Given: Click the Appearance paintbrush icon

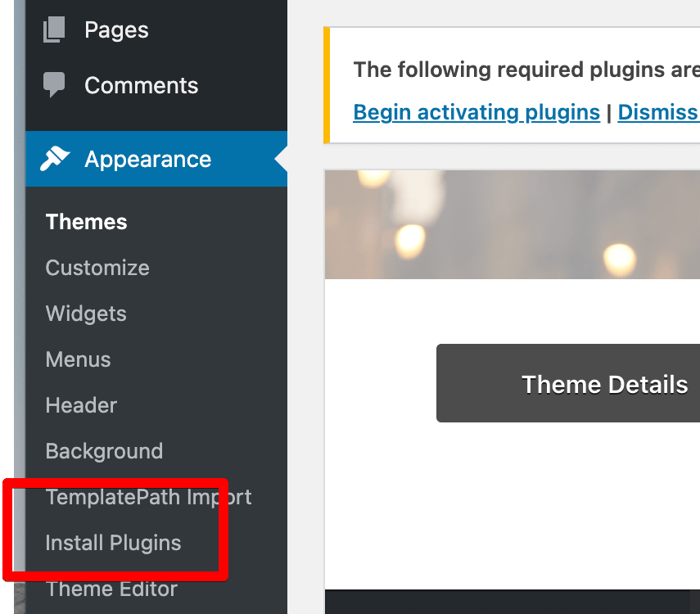Looking at the screenshot, I should (55, 159).
